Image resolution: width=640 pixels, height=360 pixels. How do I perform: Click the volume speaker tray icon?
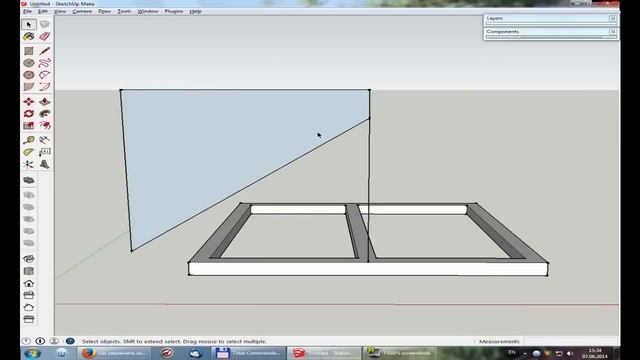click(x=570, y=353)
